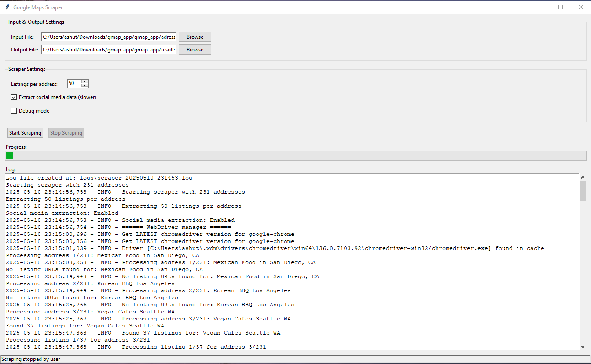The image size is (591, 364).
Task: Click the 23:15:25,766 Korean BBQ no listings line
Action: pyautogui.click(x=150, y=305)
